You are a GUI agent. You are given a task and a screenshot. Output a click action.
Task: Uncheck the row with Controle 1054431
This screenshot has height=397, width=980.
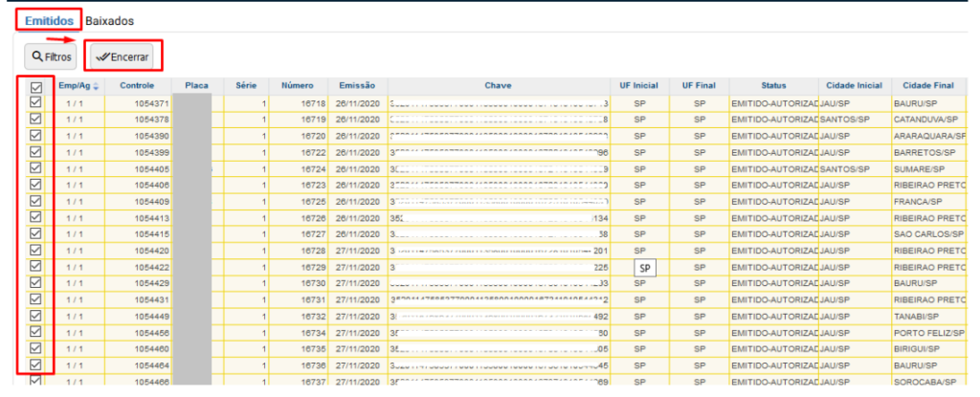tap(36, 299)
